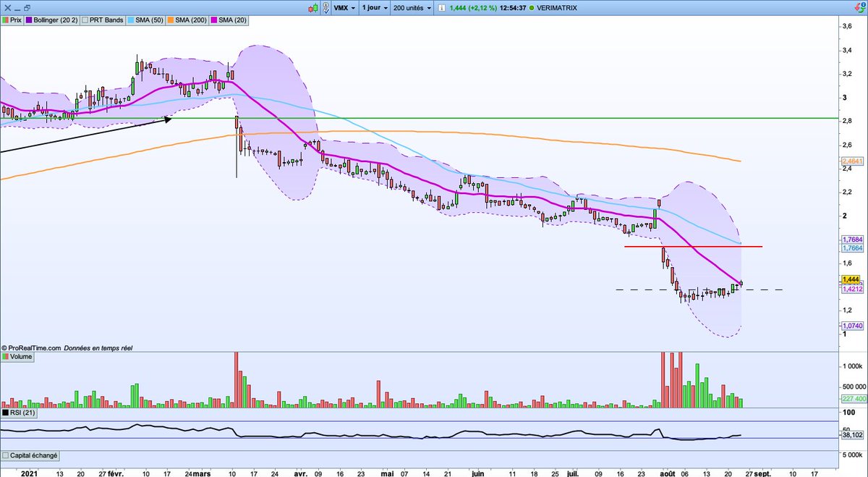Toggle the SMA (200) indicator visibility
This screenshot has width=868, height=477.
(x=170, y=20)
